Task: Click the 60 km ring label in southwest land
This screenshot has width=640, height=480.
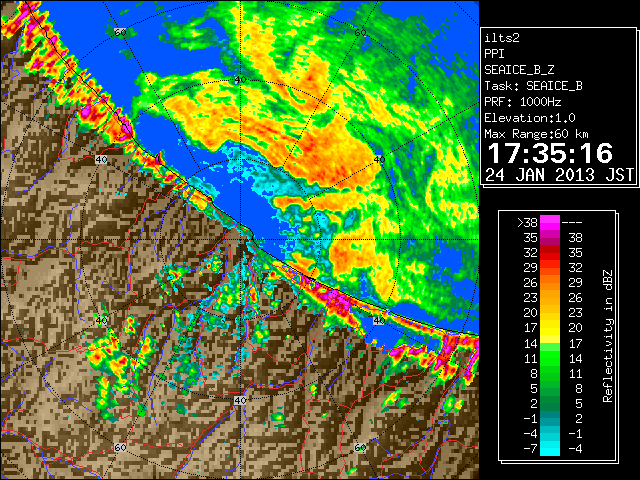Action: click(x=120, y=447)
